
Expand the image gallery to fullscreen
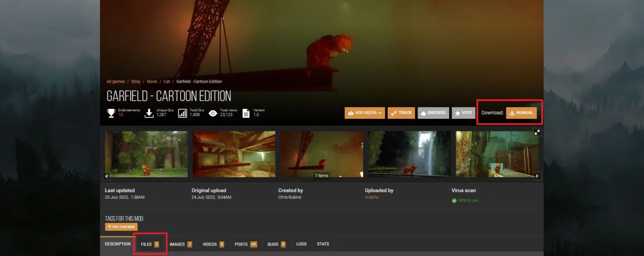(x=537, y=132)
